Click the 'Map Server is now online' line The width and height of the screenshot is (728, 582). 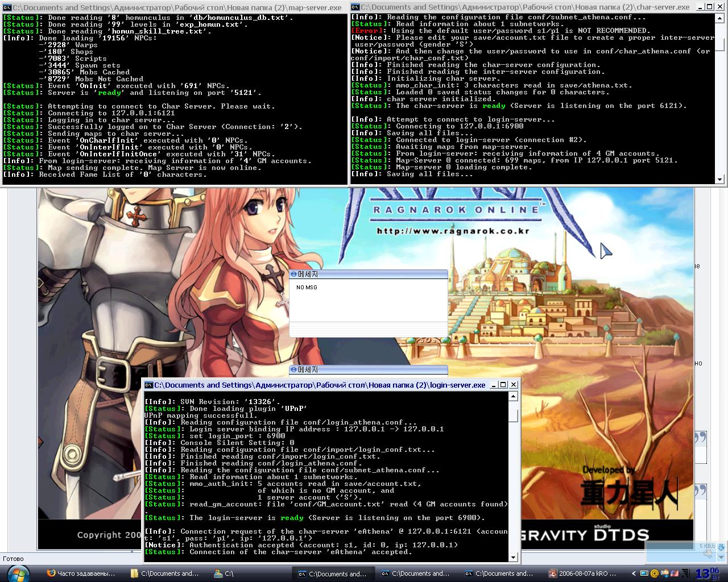click(132, 168)
